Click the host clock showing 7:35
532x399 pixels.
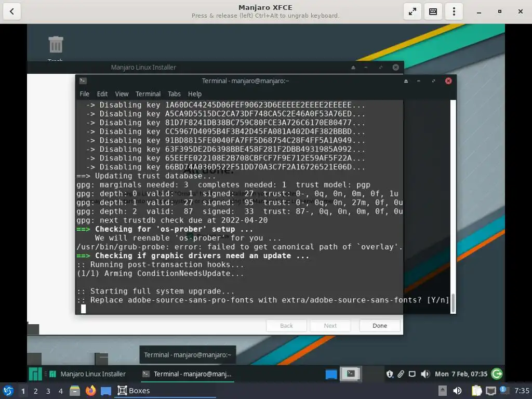tap(522, 391)
